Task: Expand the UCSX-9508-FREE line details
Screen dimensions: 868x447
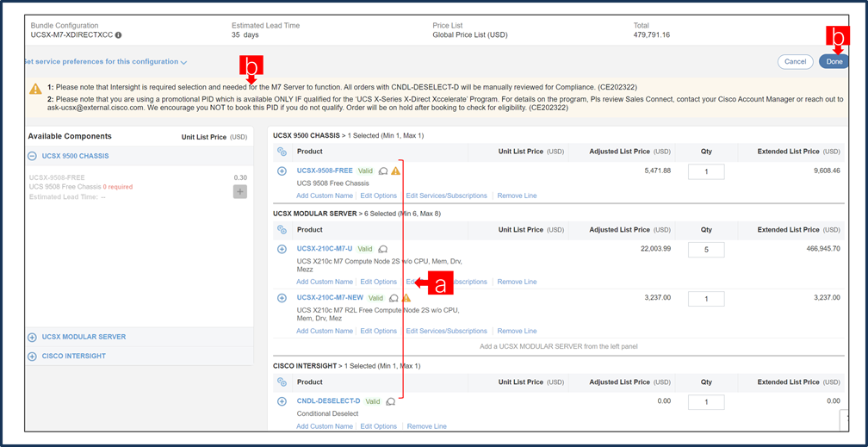Action: [282, 171]
